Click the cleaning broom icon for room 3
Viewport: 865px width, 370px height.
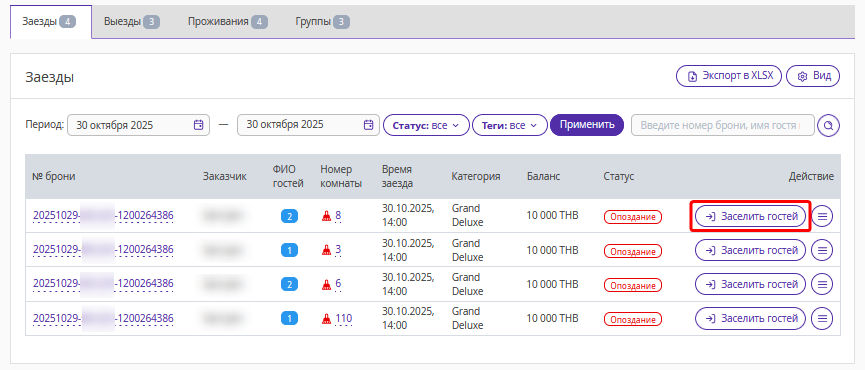coord(326,250)
